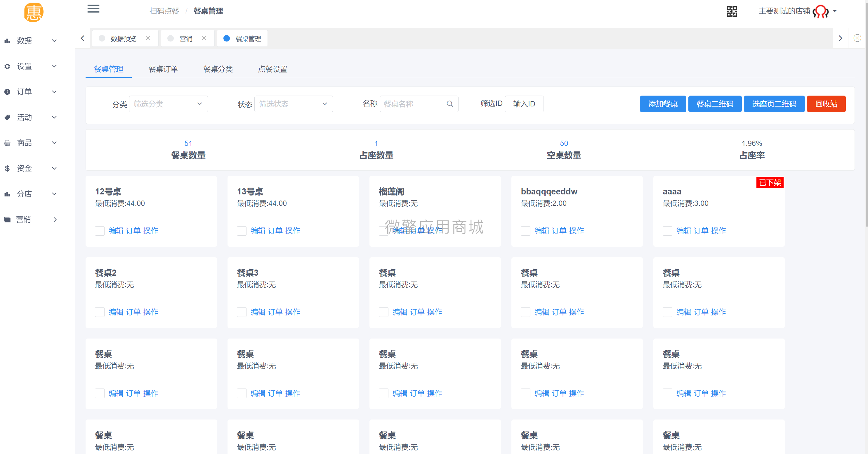Click the store avatar icon
This screenshot has height=454, width=868.
click(820, 11)
